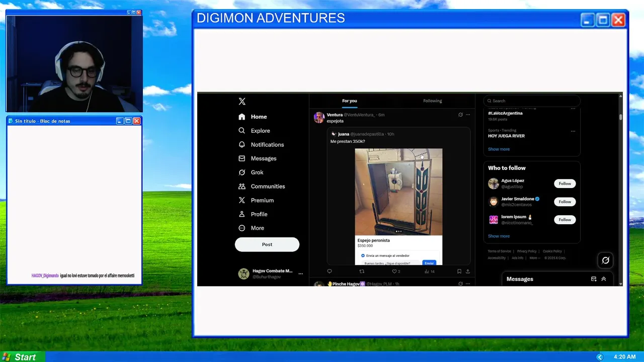644x362 pixels.
Task: Open Ads info footer link
Action: 517,258
